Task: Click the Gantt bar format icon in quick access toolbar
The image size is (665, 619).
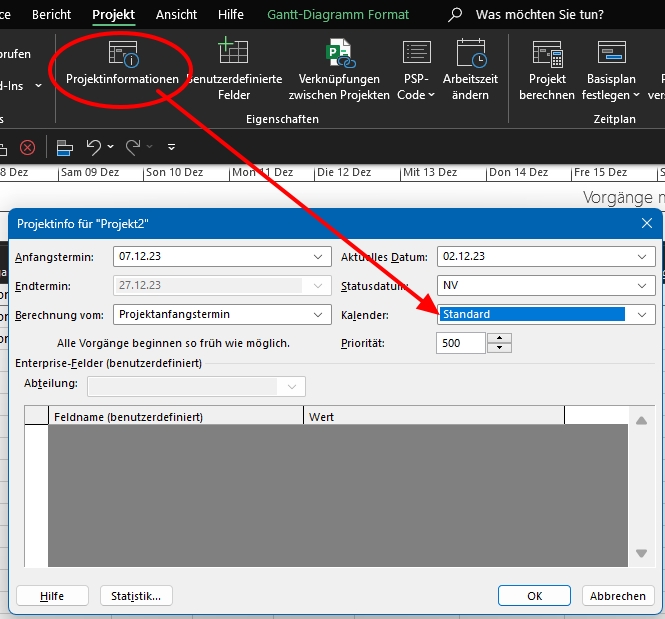Action: [x=64, y=148]
